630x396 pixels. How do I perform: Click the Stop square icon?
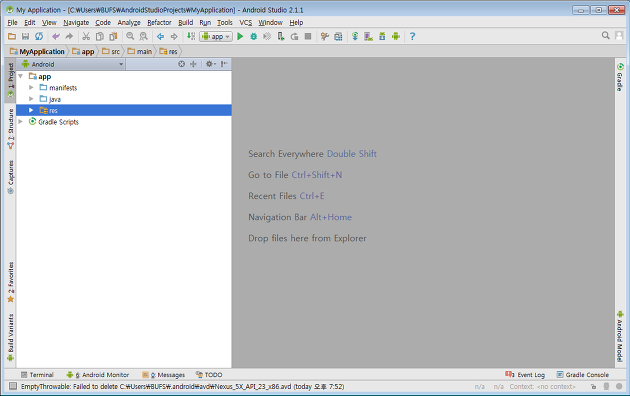point(308,37)
